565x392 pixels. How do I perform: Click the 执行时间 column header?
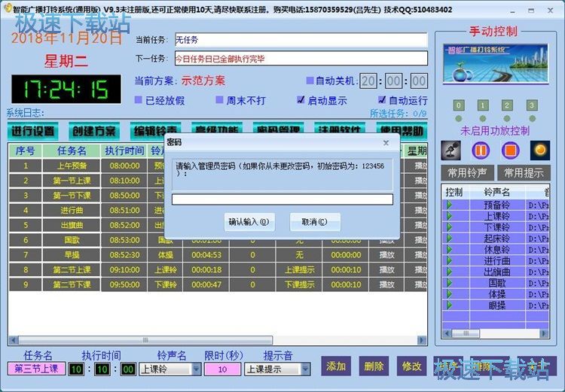(124, 150)
